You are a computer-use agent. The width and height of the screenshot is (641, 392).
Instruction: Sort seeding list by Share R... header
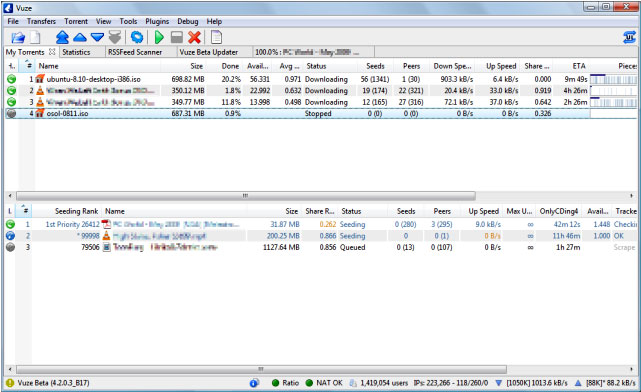320,211
